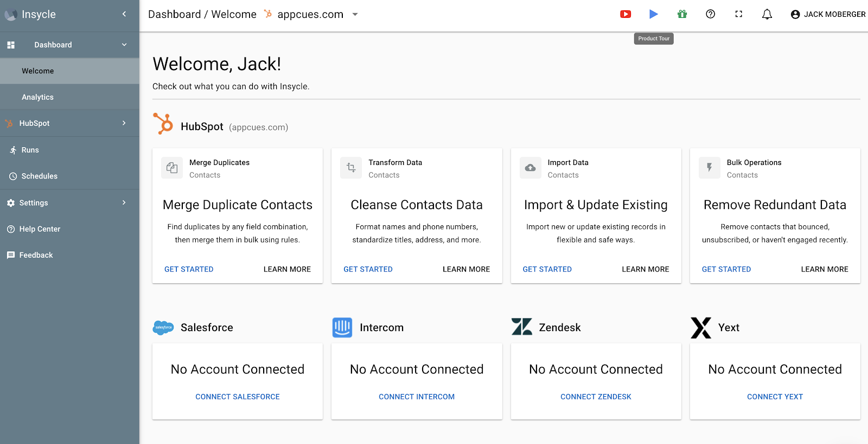Image resolution: width=868 pixels, height=444 pixels.
Task: Click Connect Intercom link
Action: 417,397
